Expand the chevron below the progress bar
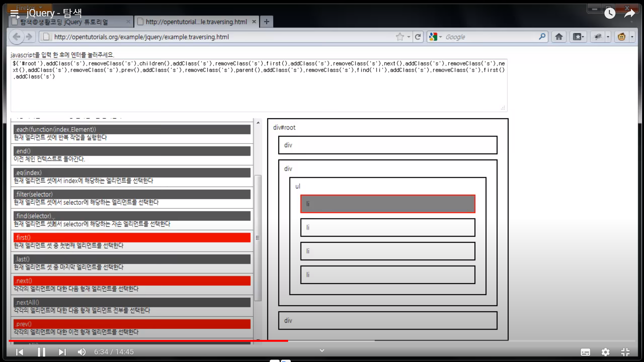This screenshot has height=362, width=644. point(322,351)
